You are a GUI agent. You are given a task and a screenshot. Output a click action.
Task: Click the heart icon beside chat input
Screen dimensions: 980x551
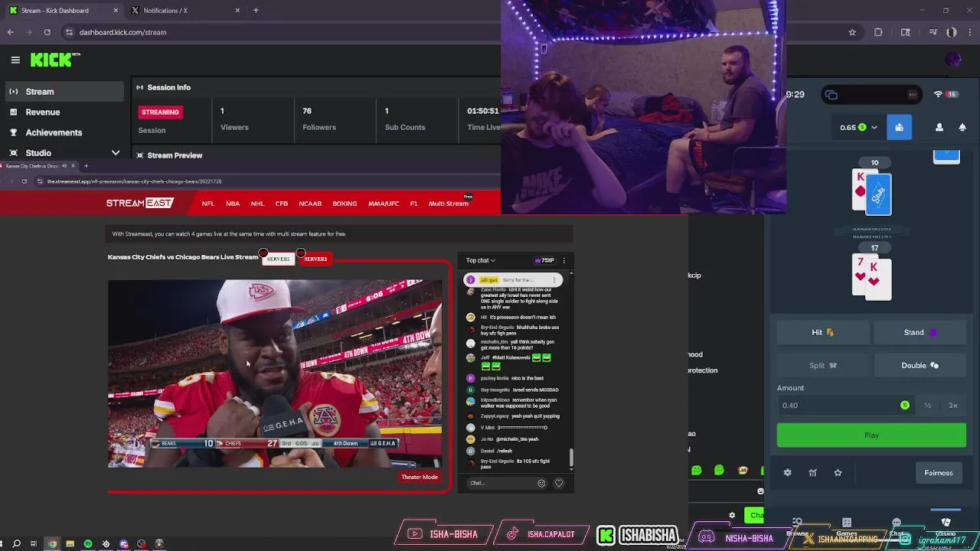[x=559, y=483]
